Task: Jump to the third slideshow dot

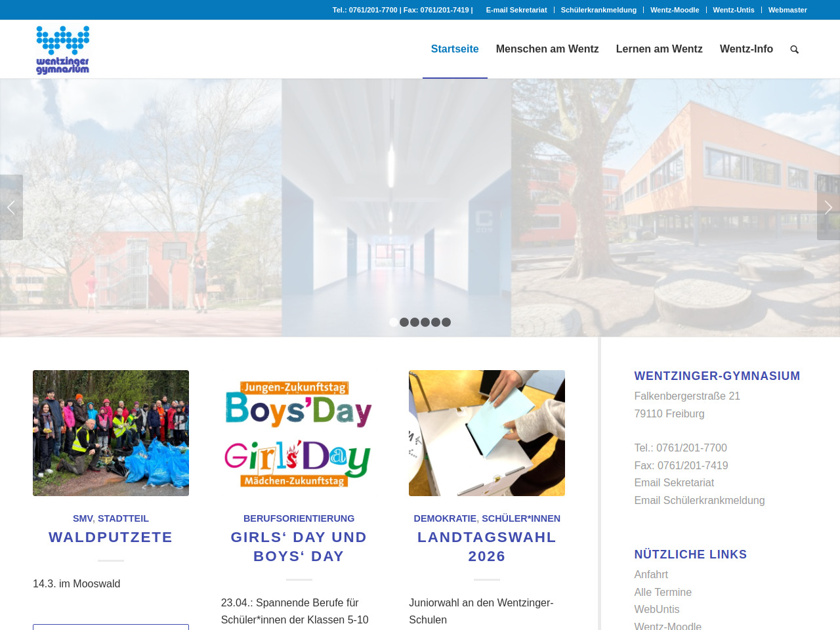Action: pyautogui.click(x=415, y=322)
